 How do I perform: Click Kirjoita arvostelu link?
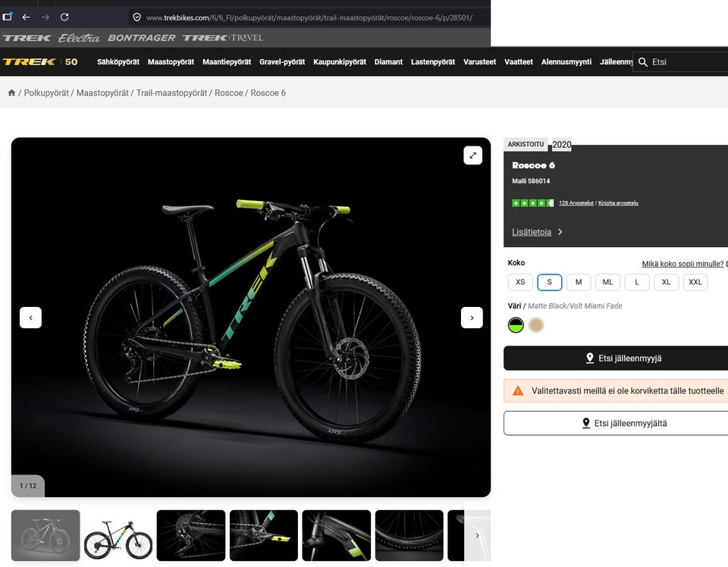[618, 202]
